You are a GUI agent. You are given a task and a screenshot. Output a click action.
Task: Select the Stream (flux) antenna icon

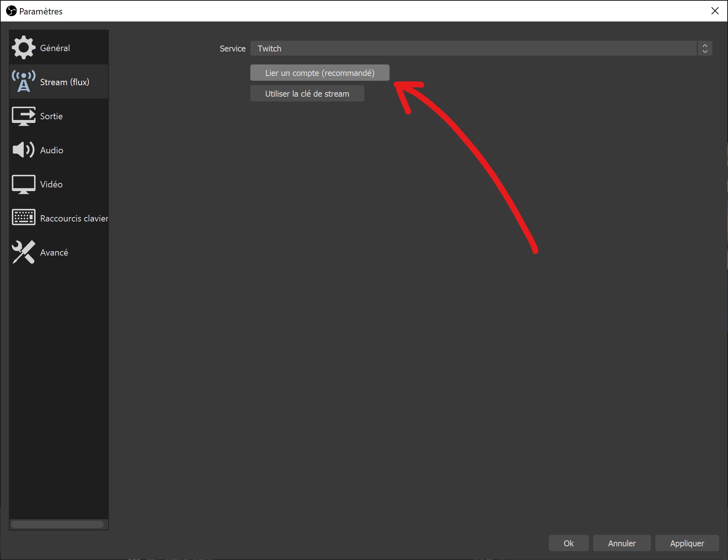coord(23,81)
